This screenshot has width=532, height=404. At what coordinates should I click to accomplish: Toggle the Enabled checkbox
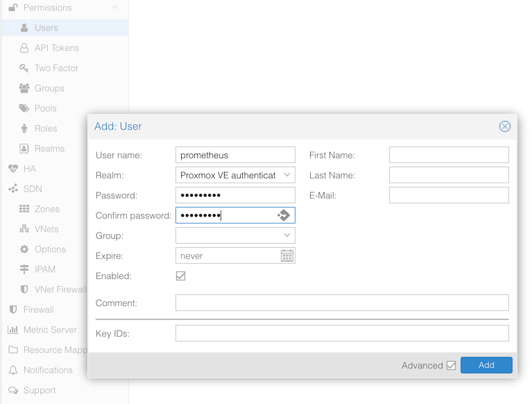pos(181,276)
